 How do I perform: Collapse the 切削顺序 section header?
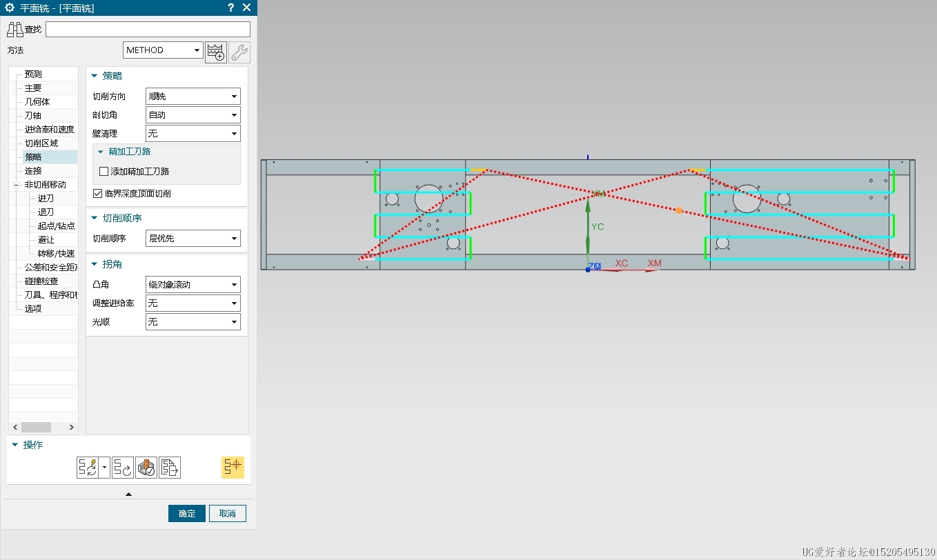coord(95,218)
